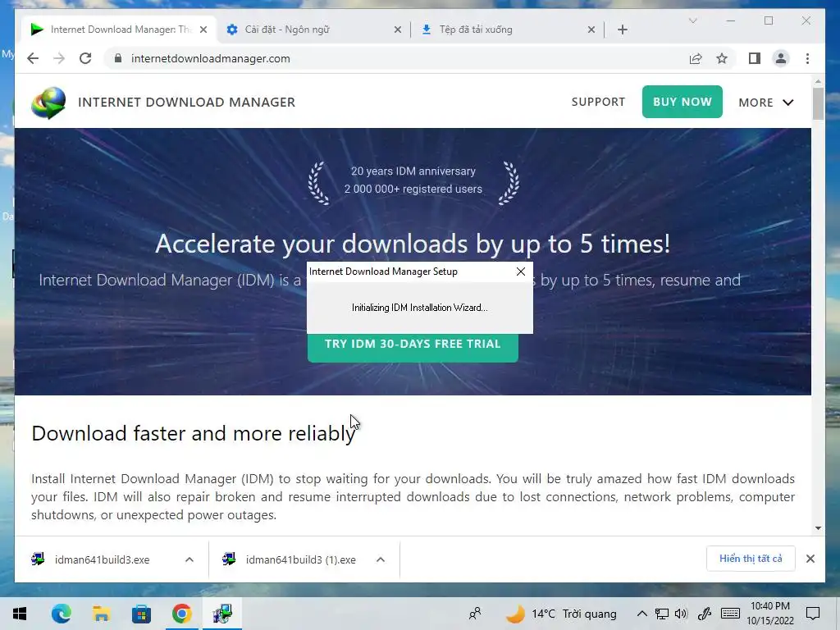Switch to Tệp đã tải xuống tab

click(x=507, y=30)
